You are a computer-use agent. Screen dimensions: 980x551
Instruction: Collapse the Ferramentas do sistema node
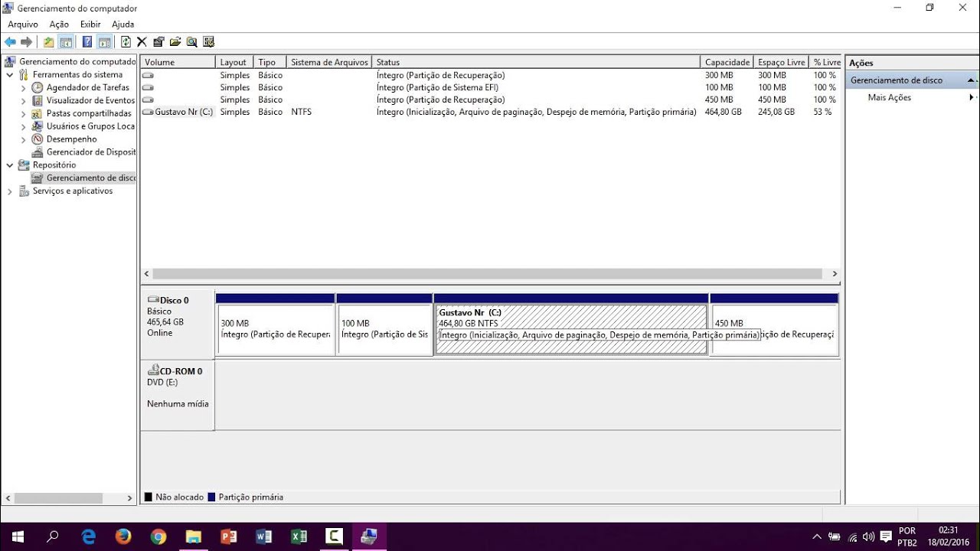point(9,75)
